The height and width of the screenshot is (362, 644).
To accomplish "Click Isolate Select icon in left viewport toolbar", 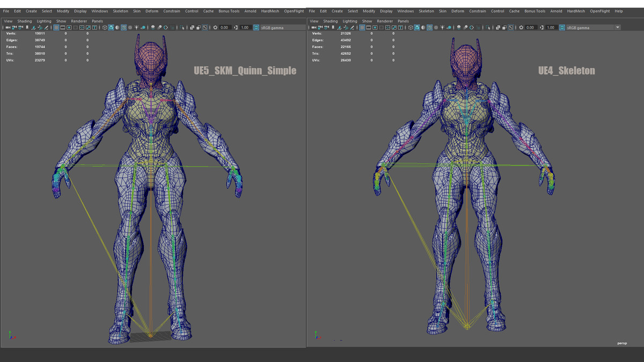I will [181, 27].
